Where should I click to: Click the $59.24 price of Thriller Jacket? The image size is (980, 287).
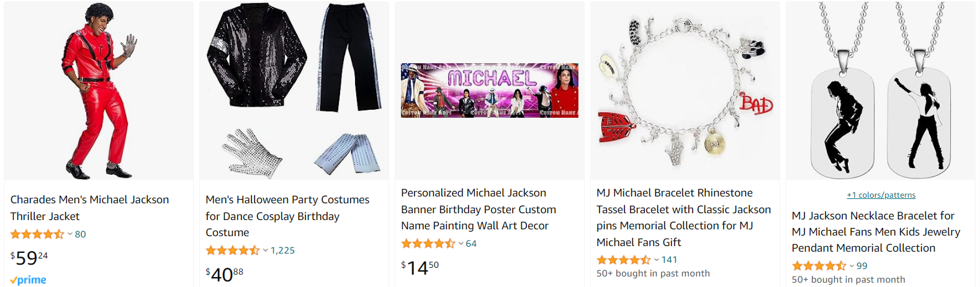tap(29, 257)
